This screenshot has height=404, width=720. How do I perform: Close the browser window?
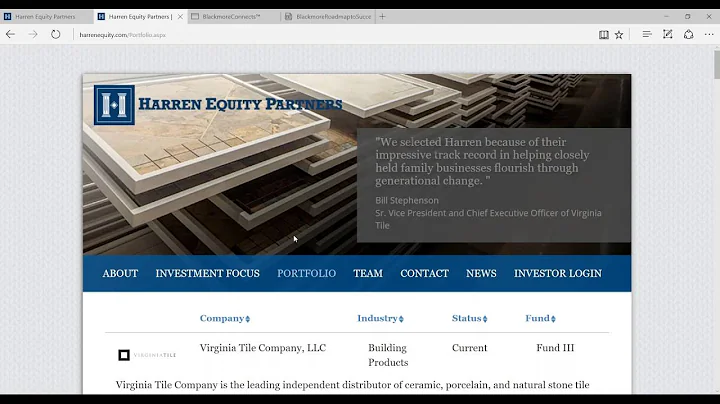(709, 17)
